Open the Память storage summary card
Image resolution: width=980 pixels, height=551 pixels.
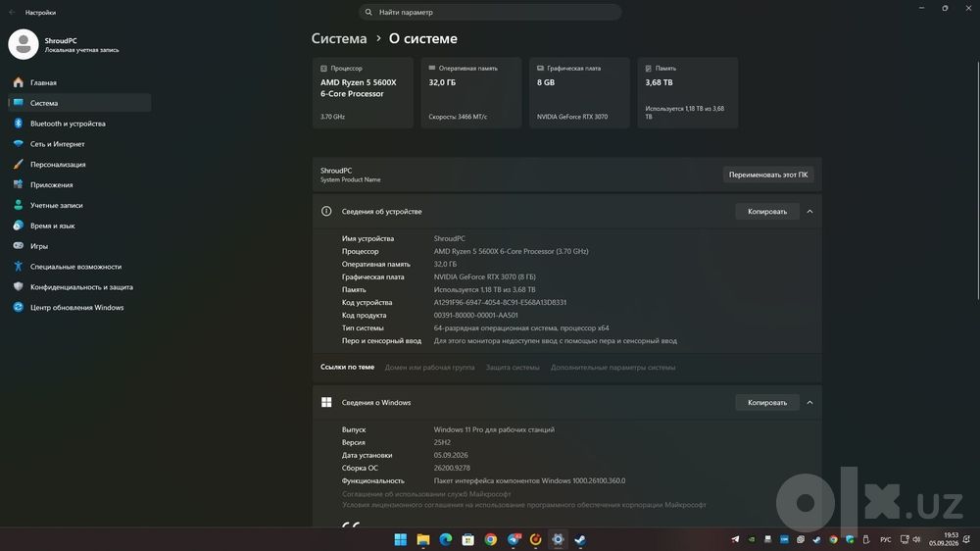tap(688, 92)
